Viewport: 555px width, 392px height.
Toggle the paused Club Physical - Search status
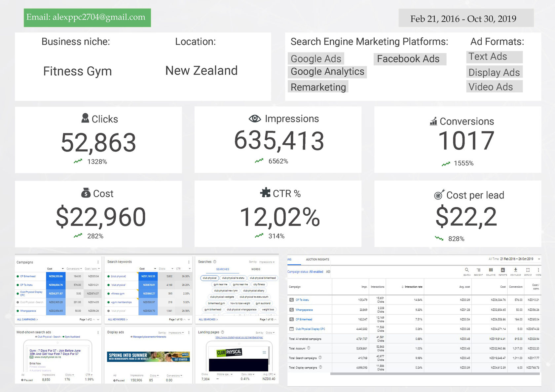coord(18,302)
